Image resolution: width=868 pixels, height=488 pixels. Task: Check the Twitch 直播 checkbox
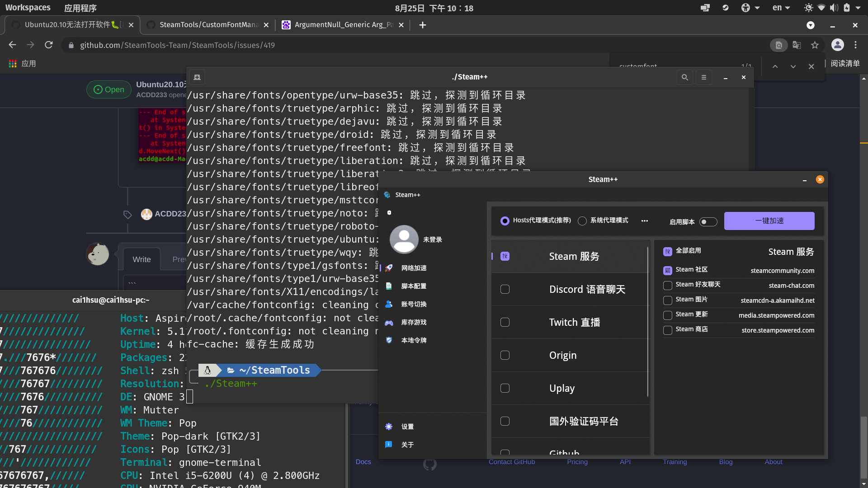click(505, 322)
